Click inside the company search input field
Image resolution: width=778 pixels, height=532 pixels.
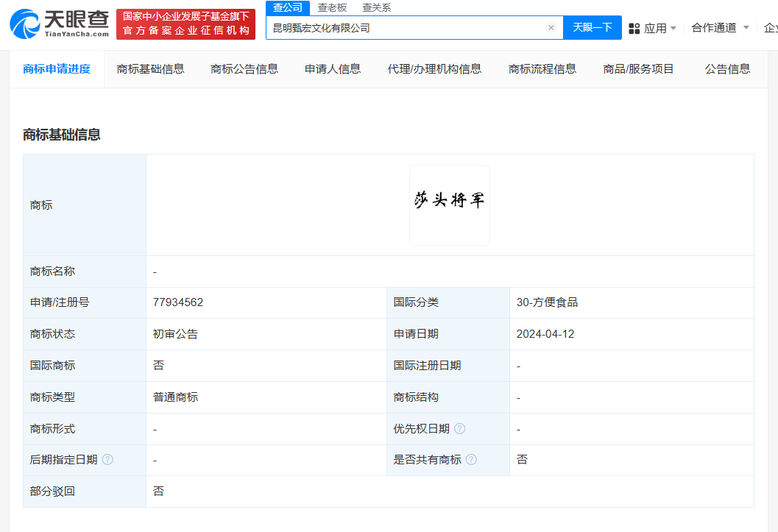405,27
